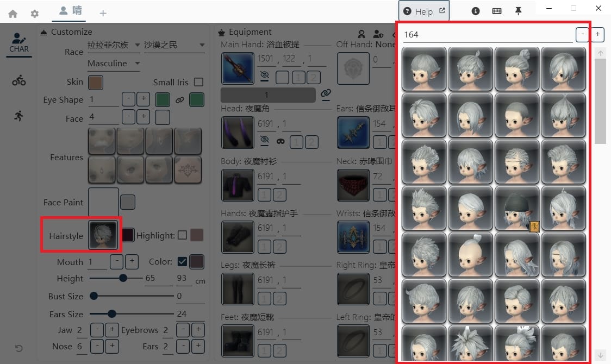Click the hairstyle search field showing 164
The width and height of the screenshot is (611, 364).
click(x=488, y=35)
